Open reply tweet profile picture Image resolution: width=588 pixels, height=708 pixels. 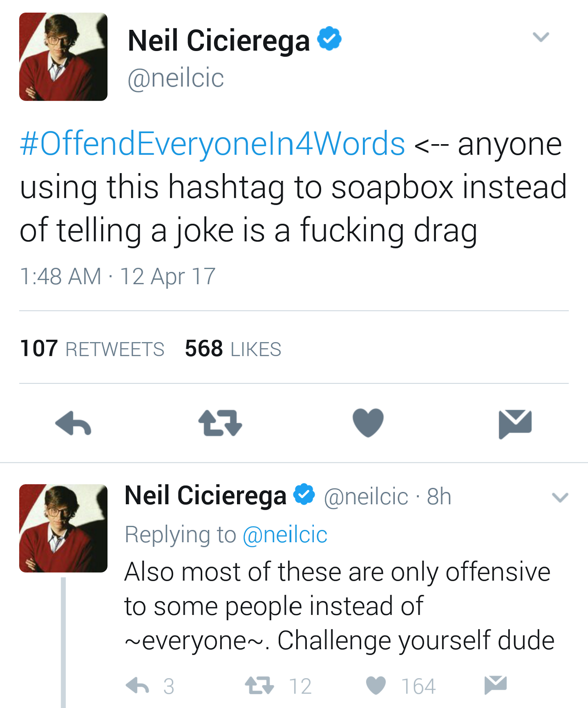click(x=63, y=528)
